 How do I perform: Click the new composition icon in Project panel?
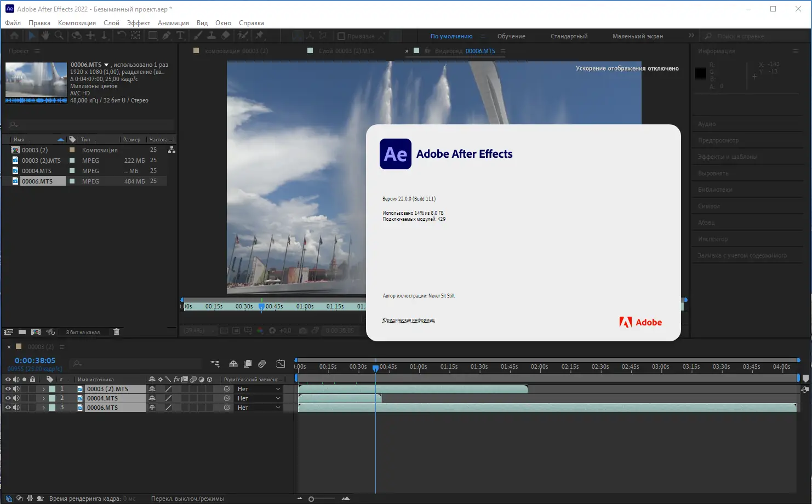[x=36, y=332]
